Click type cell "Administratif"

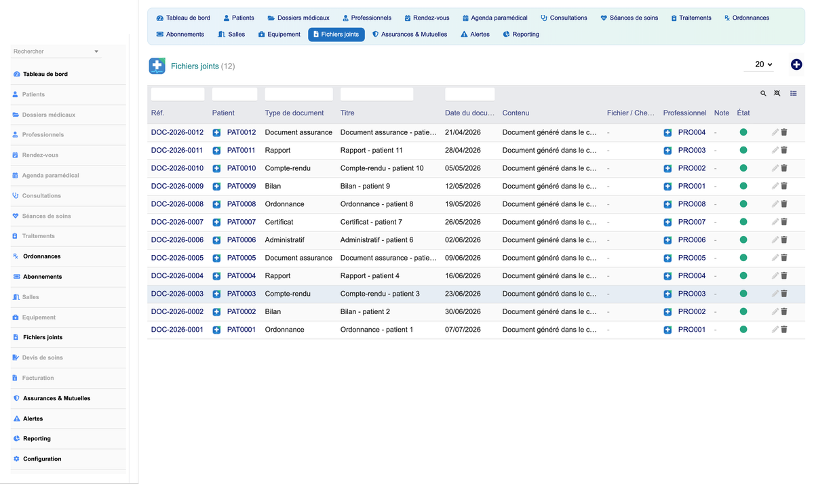(x=285, y=240)
